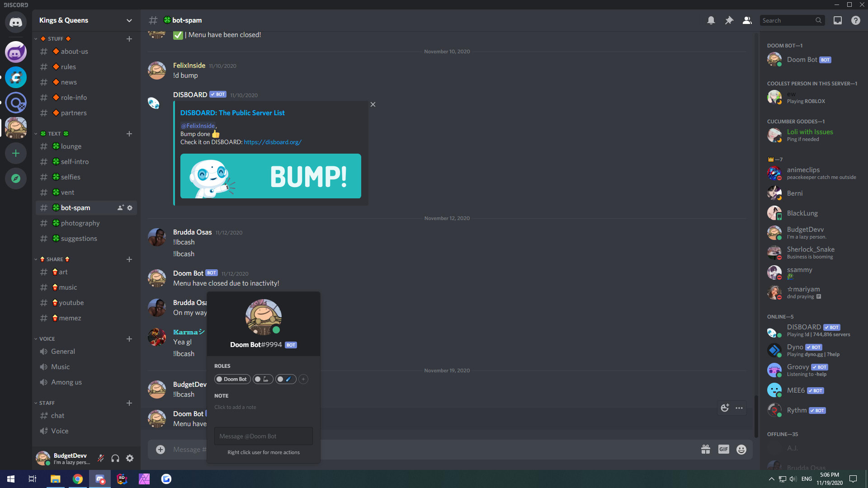The image size is (868, 488).
Task: Click the green Add a Server plus button
Action: (x=16, y=153)
